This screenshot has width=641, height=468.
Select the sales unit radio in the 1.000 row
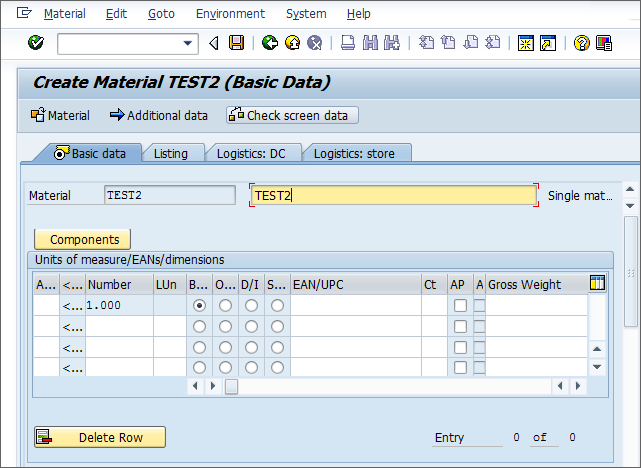point(277,305)
